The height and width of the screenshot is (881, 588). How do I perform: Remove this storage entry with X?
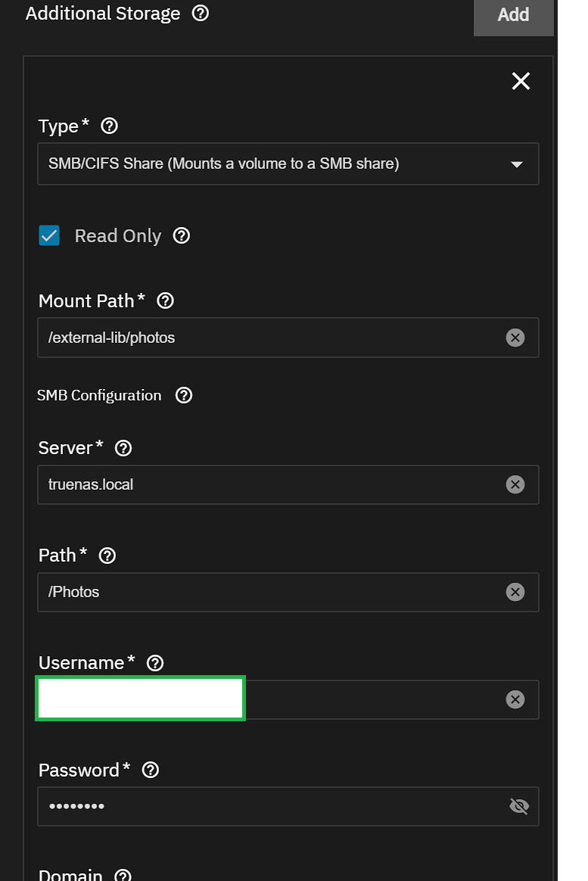(x=521, y=81)
